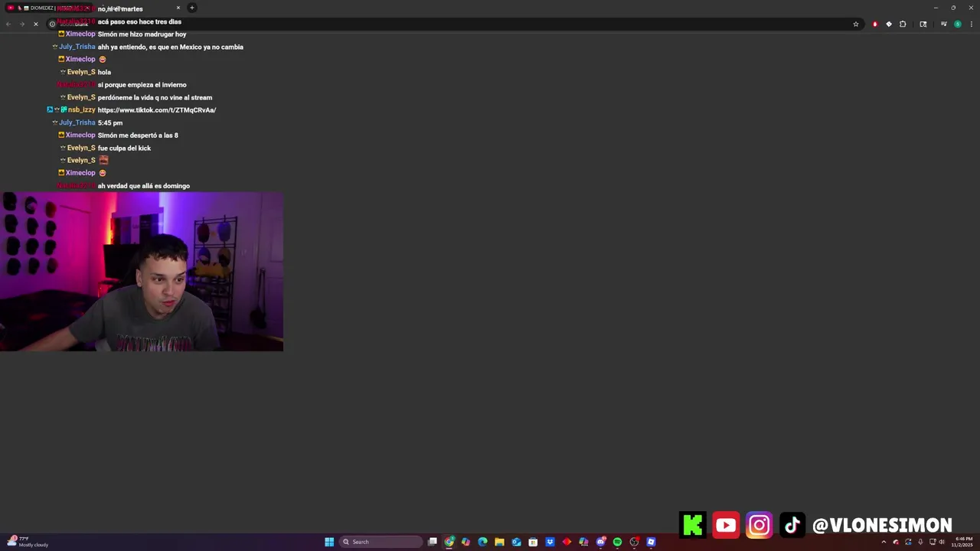Open Microsoft Store from taskbar
The image size is (980, 551).
coord(533,542)
